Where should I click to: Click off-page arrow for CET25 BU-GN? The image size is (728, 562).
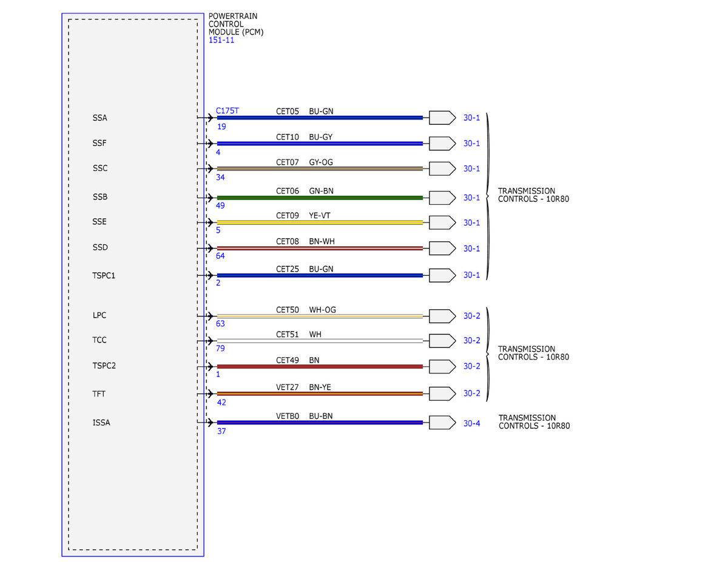[442, 275]
